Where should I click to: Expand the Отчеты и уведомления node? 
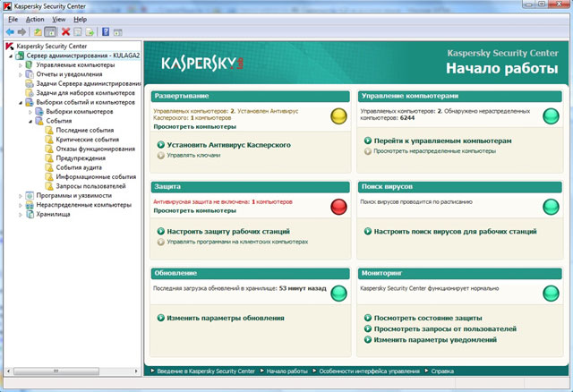click(x=21, y=74)
